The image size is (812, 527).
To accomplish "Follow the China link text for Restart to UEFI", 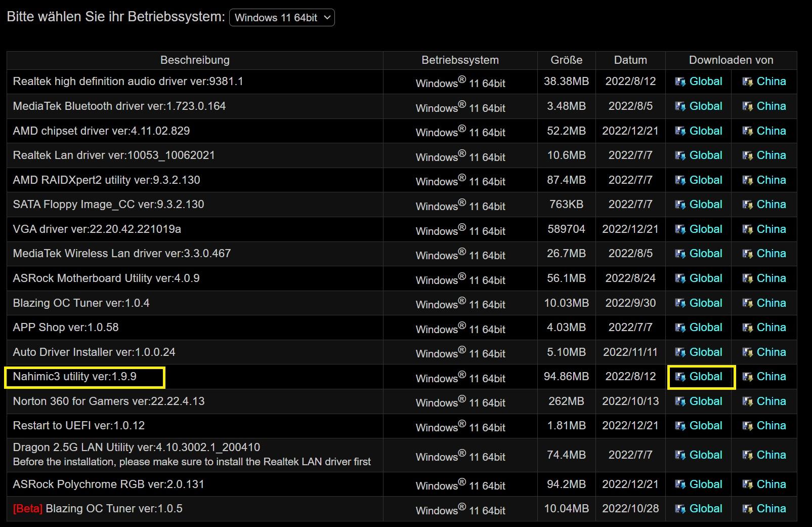I will [x=772, y=426].
